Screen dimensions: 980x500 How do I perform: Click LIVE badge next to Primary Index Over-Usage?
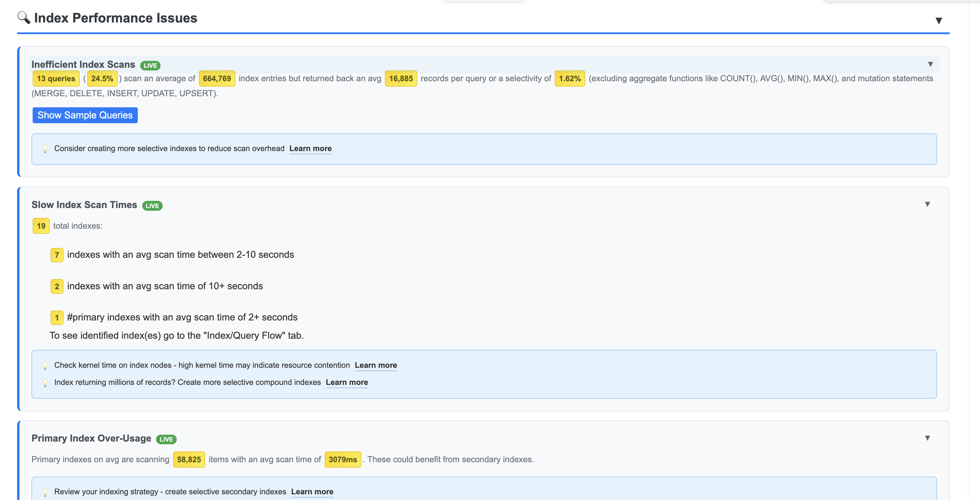(166, 439)
